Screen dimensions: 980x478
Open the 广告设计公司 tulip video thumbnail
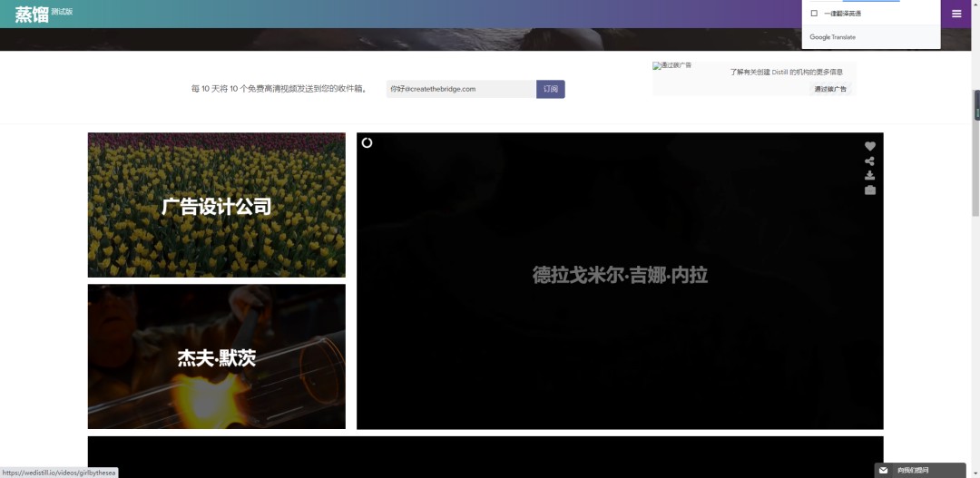point(216,205)
